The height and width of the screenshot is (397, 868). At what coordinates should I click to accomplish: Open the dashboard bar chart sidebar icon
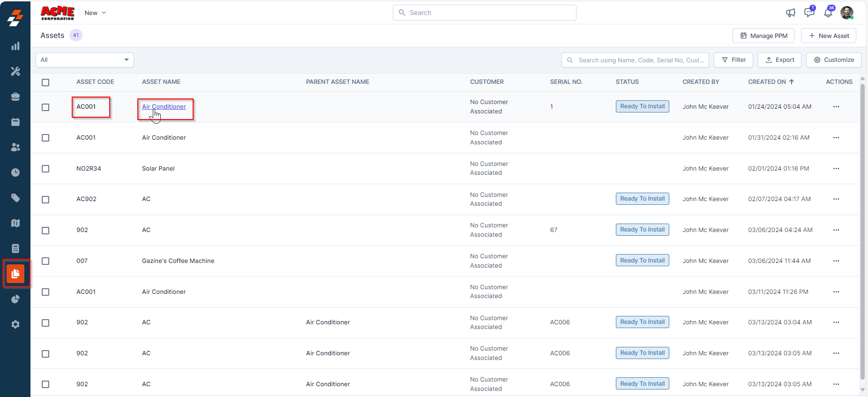coord(15,46)
